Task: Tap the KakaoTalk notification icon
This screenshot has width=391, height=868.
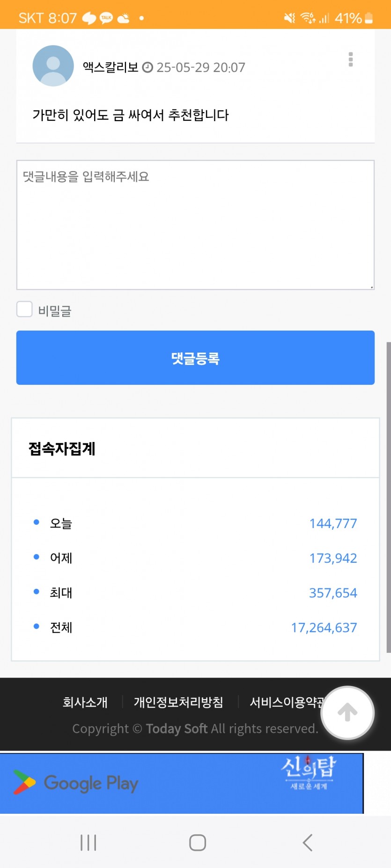Action: [106, 18]
